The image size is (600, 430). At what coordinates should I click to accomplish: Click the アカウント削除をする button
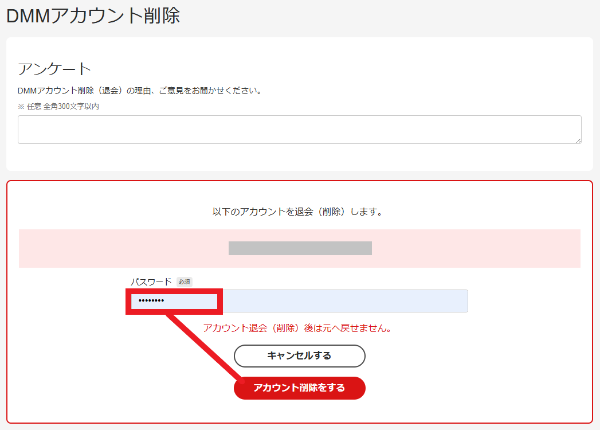(300, 388)
